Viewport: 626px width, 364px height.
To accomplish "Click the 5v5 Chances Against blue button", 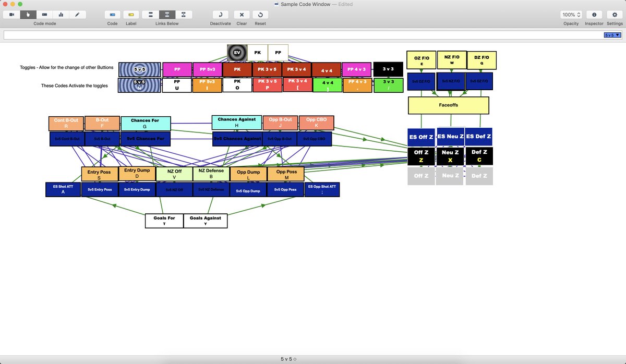I will point(238,139).
